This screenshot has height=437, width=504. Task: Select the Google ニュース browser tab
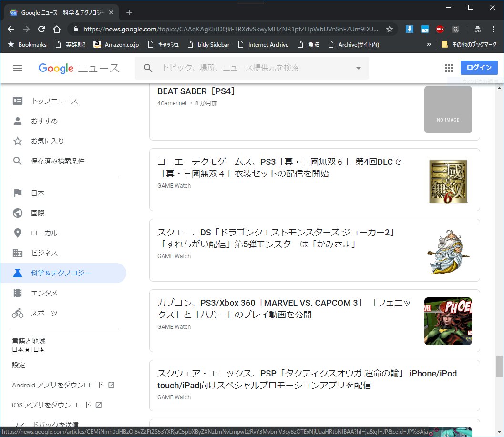tap(62, 12)
